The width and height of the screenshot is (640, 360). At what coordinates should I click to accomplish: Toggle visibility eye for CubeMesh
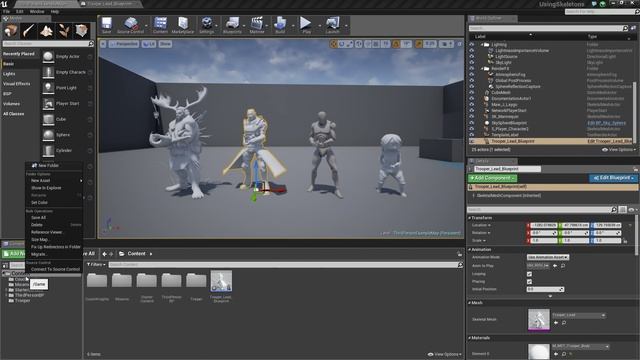[x=472, y=93]
